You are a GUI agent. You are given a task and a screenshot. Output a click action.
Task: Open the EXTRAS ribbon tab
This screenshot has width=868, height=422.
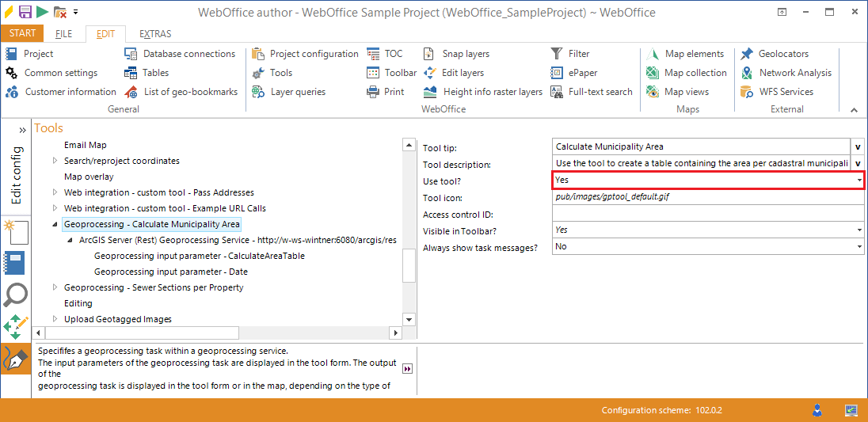[155, 34]
